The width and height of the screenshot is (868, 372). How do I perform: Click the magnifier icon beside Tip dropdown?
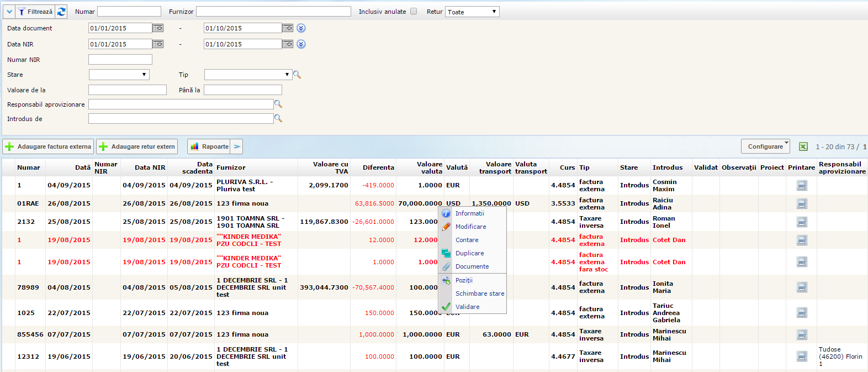[x=297, y=75]
